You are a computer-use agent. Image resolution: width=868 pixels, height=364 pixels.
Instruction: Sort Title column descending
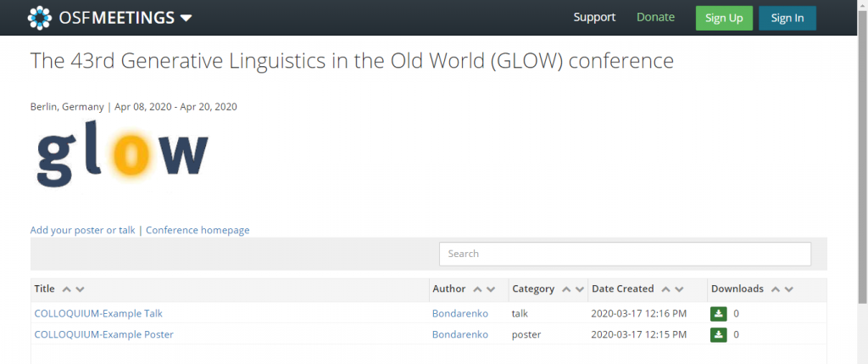click(80, 289)
